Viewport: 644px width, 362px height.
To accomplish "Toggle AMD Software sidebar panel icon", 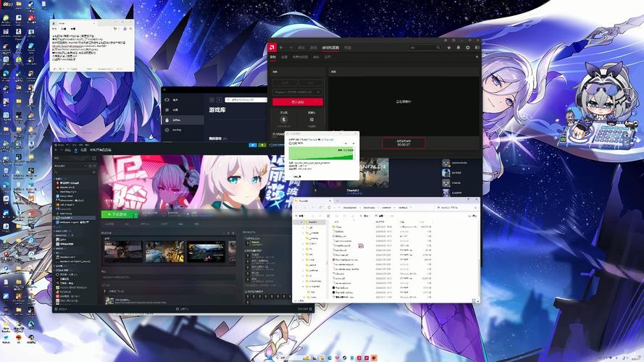I will pos(477,48).
